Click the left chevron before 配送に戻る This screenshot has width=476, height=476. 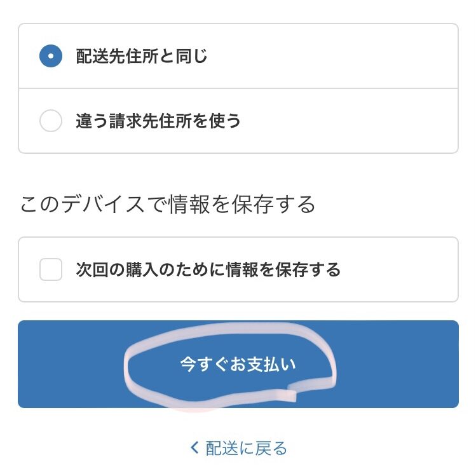(194, 448)
